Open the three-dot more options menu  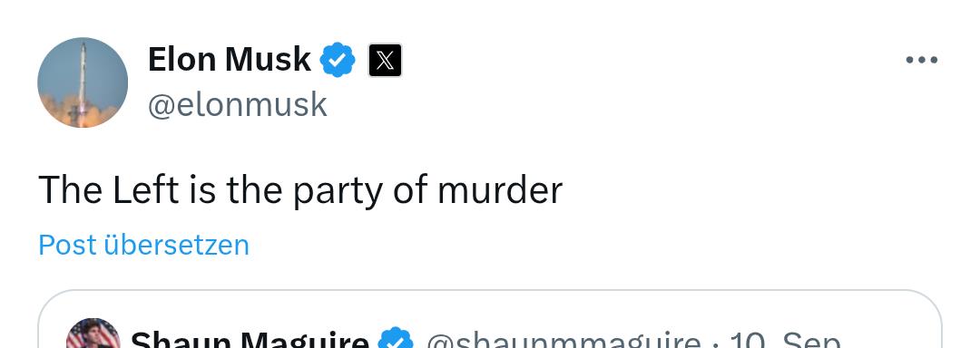click(x=921, y=60)
